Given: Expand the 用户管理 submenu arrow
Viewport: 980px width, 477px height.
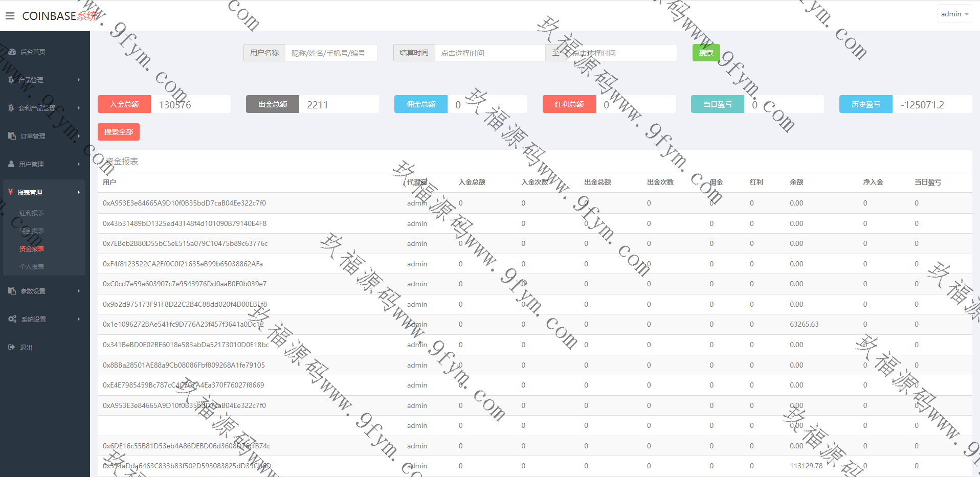Looking at the screenshot, I should pyautogui.click(x=79, y=164).
